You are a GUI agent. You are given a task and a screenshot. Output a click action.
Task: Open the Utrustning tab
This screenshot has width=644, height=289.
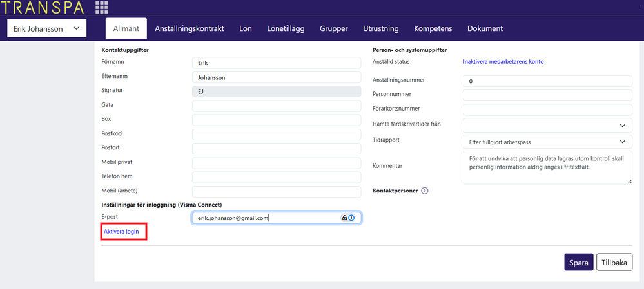coord(381,29)
